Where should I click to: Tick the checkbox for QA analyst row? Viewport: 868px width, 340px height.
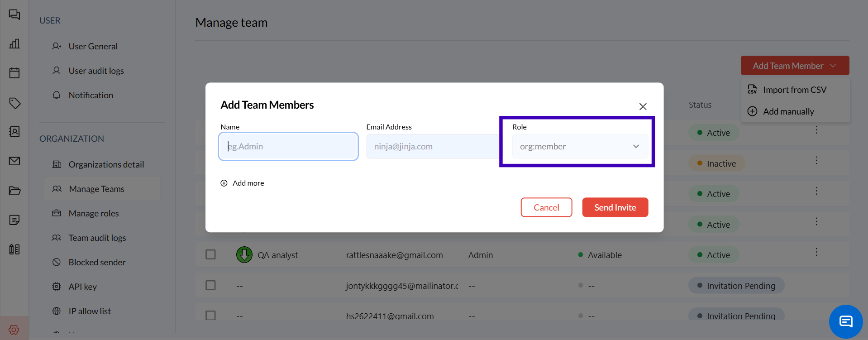pos(210,254)
